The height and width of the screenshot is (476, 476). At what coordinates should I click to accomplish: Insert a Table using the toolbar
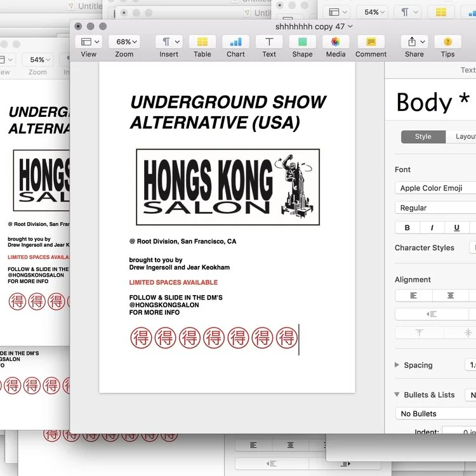(x=202, y=42)
